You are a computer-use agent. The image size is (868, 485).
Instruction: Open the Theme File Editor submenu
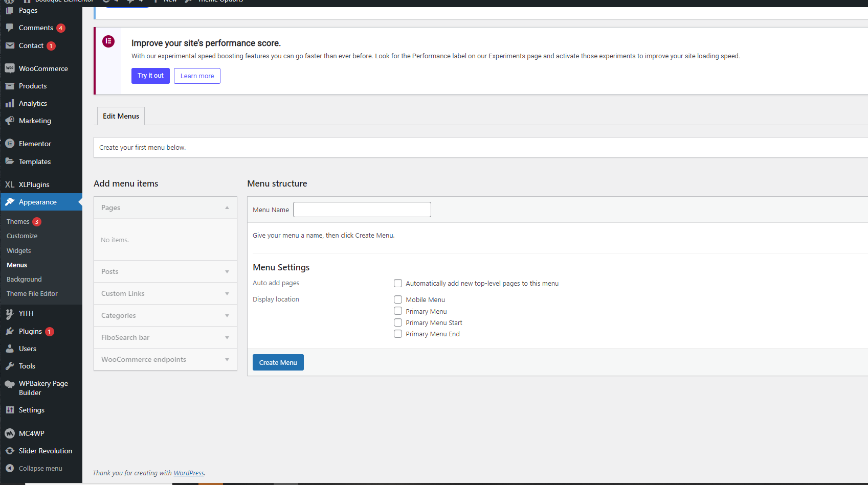tap(32, 293)
